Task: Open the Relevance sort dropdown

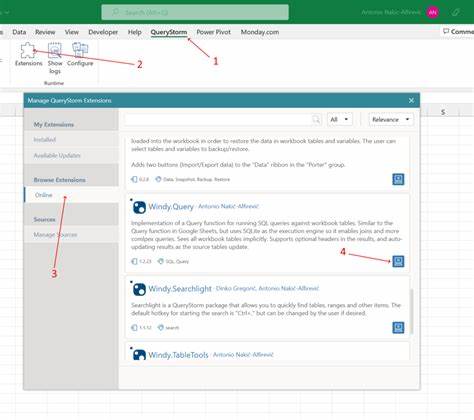Action: [391, 119]
